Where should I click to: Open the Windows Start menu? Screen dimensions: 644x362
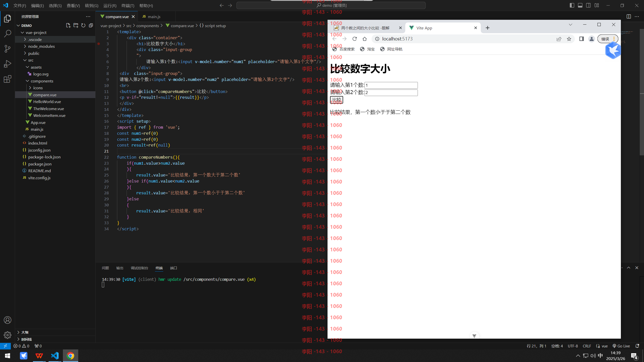[8, 355]
